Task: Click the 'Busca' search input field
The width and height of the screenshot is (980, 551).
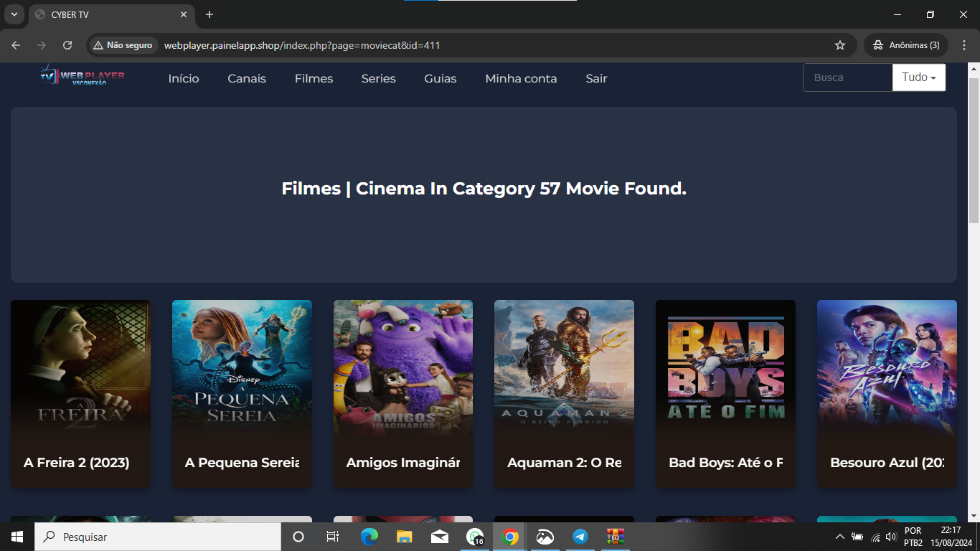Action: coord(848,77)
